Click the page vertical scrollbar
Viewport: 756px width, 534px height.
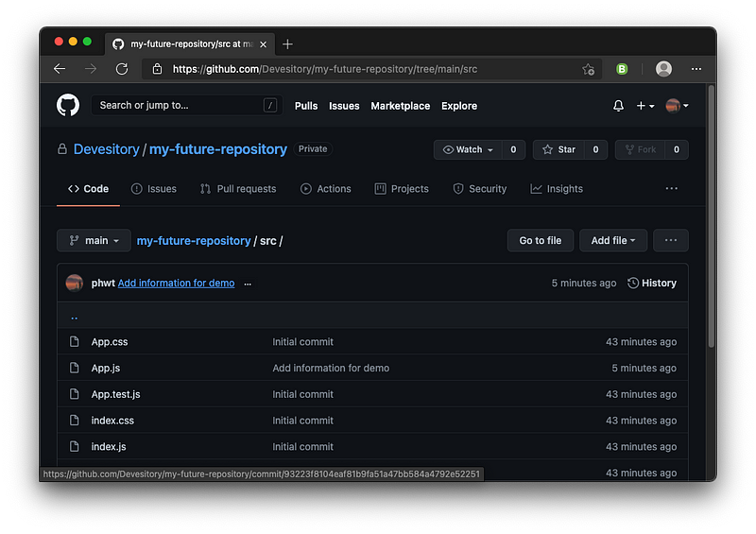[x=711, y=215]
